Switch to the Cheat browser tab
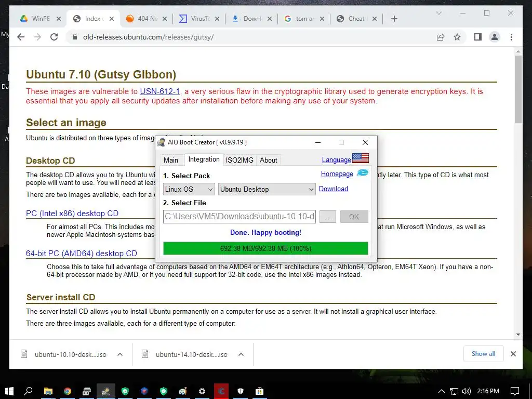 pyautogui.click(x=356, y=19)
